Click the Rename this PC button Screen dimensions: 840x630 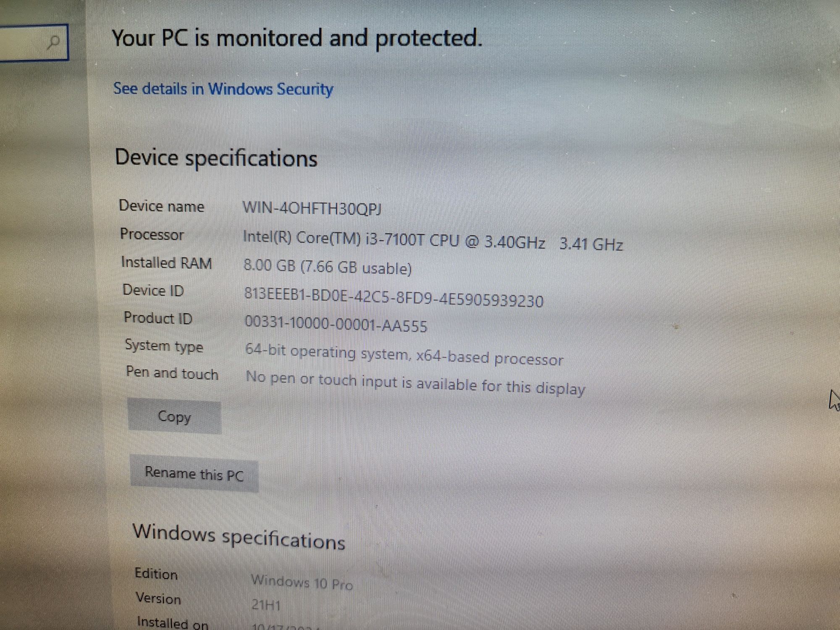point(194,474)
